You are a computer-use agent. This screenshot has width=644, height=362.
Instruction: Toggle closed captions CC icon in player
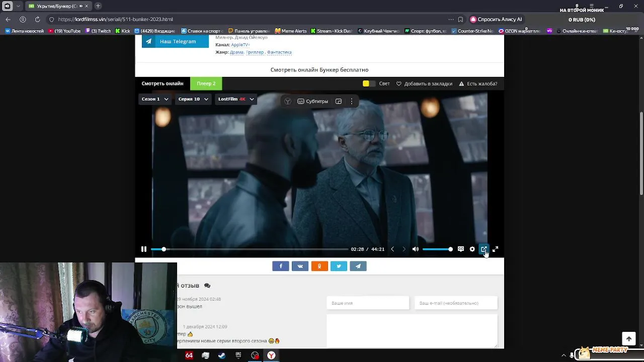coord(461,249)
